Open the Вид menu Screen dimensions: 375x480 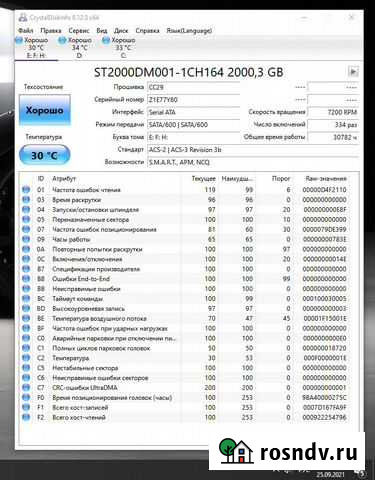(102, 30)
